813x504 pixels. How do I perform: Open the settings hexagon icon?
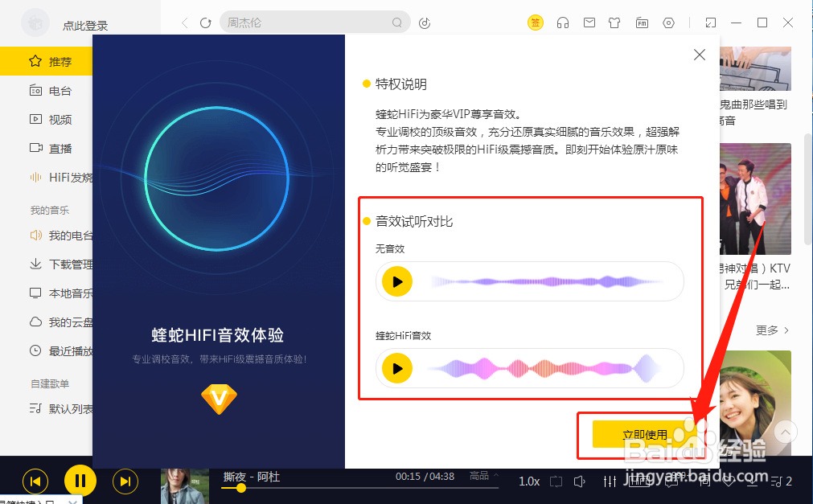(669, 23)
